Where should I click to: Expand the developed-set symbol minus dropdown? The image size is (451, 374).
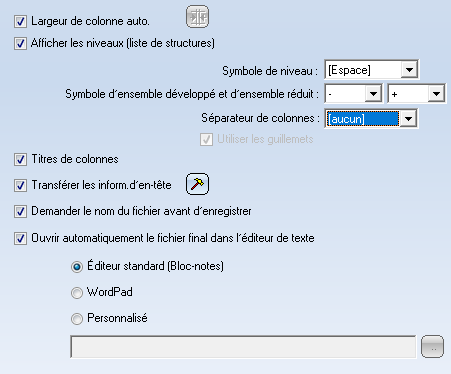click(x=373, y=94)
